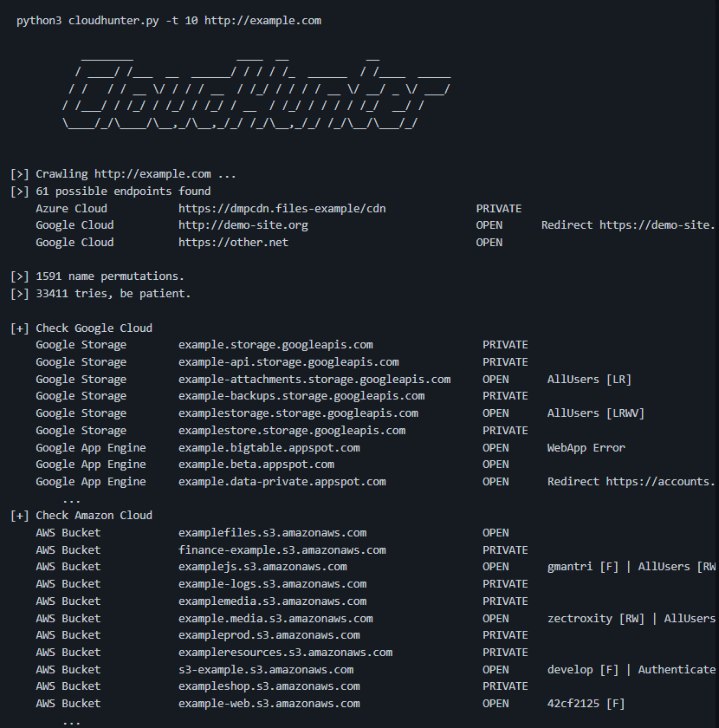Viewport: 719px width, 728px height.
Task: Click the 'gmantri [F] | AllUsers' text
Action: coord(619,567)
